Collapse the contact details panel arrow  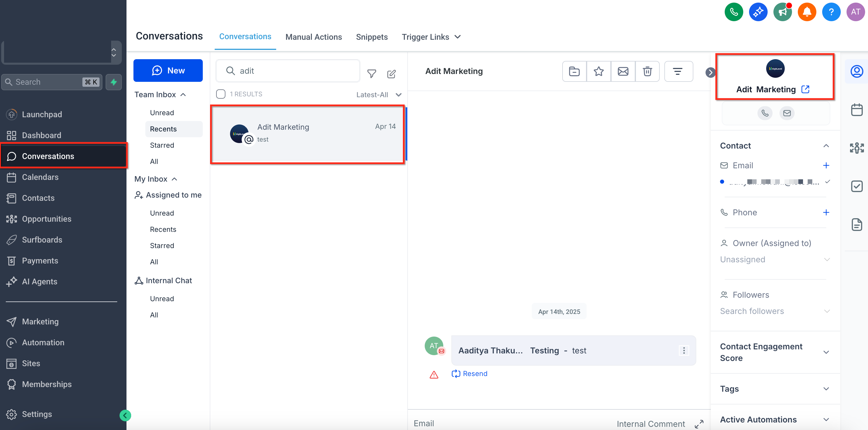pos(710,72)
